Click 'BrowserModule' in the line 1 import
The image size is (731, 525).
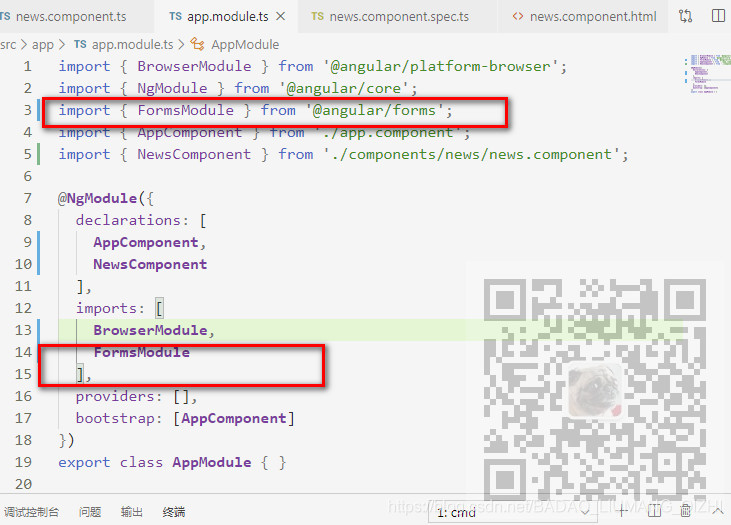tap(194, 67)
